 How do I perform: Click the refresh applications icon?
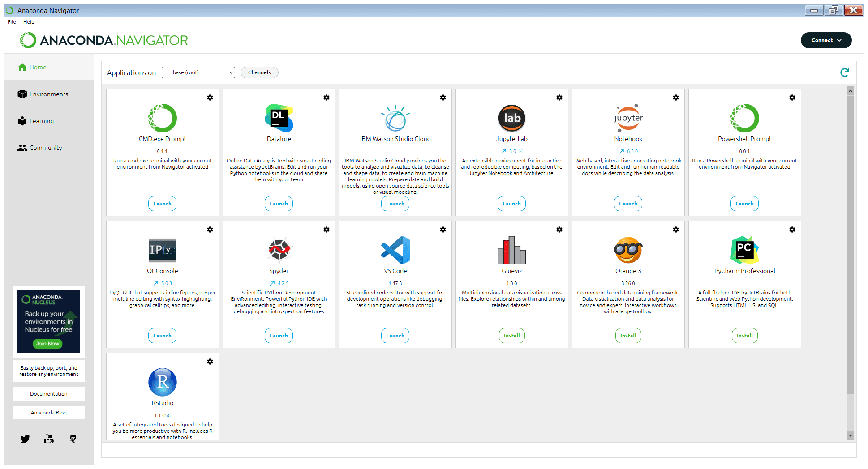(x=844, y=72)
